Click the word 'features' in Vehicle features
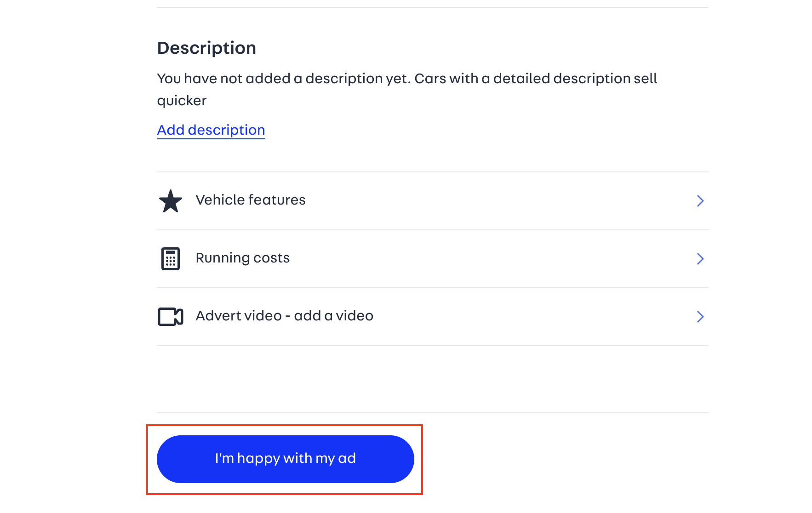This screenshot has width=812, height=513. [x=276, y=200]
